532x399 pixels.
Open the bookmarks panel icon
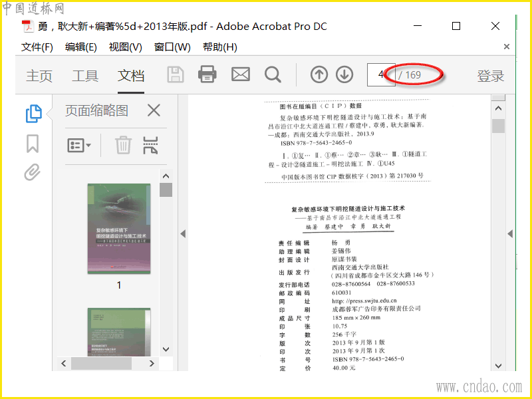[33, 143]
